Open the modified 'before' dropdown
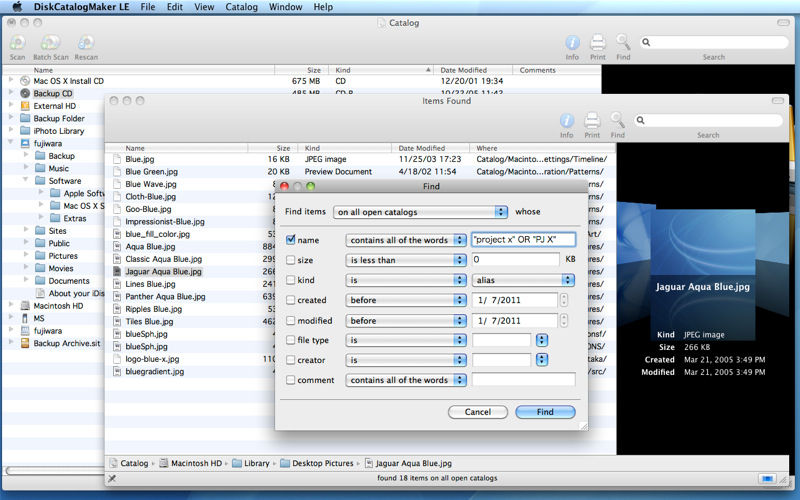 (406, 320)
